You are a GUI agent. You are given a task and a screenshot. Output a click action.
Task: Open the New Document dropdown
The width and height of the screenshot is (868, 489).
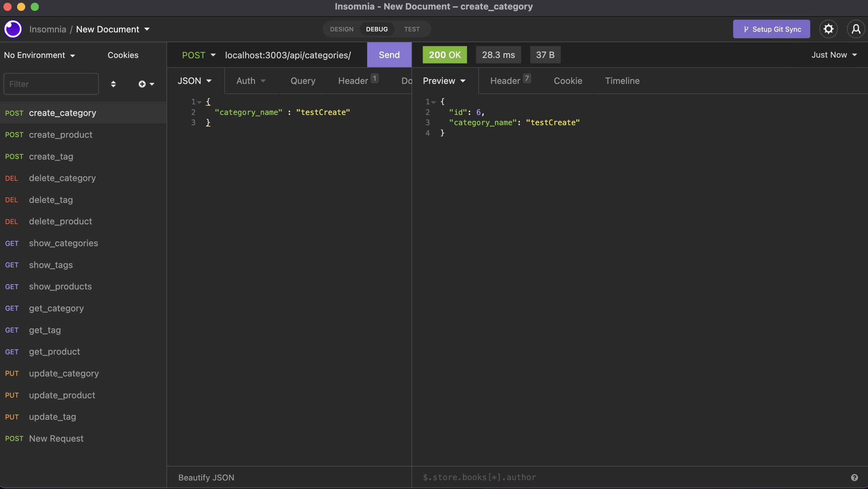pyautogui.click(x=113, y=29)
